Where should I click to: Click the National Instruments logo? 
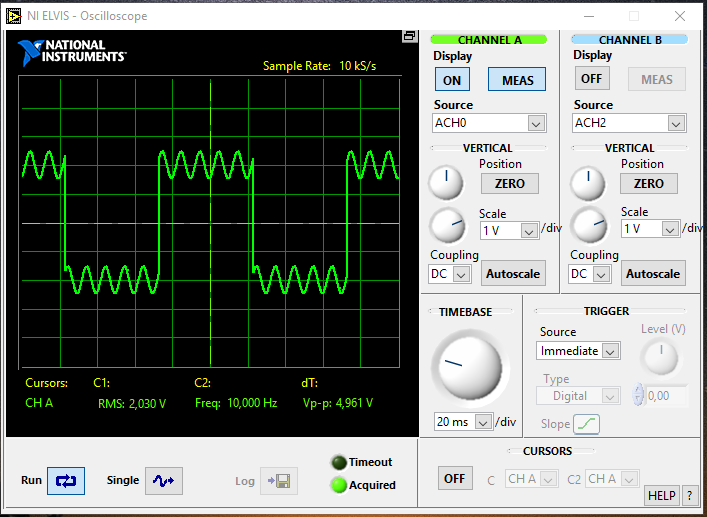point(72,53)
